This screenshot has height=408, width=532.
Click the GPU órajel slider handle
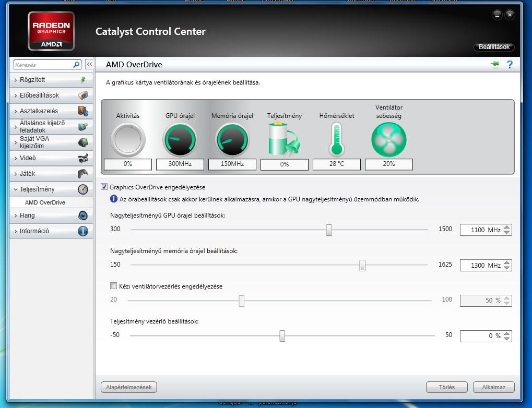(329, 230)
